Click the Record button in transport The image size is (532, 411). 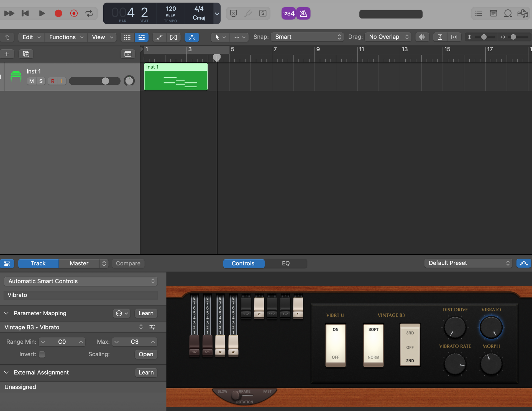[x=58, y=13]
